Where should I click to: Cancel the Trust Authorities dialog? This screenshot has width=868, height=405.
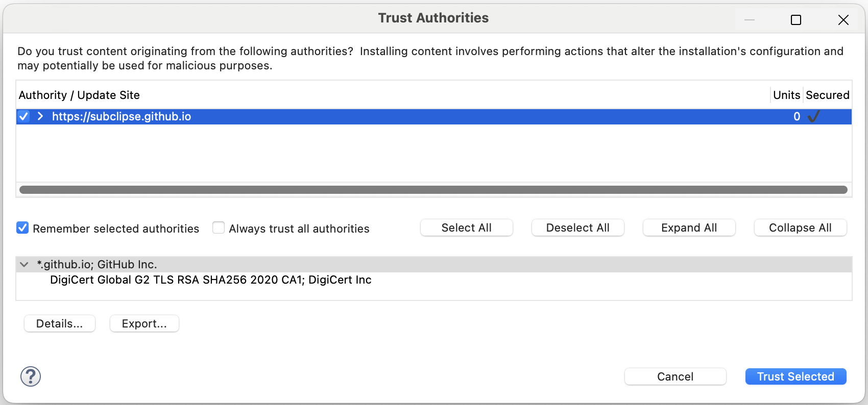(675, 376)
